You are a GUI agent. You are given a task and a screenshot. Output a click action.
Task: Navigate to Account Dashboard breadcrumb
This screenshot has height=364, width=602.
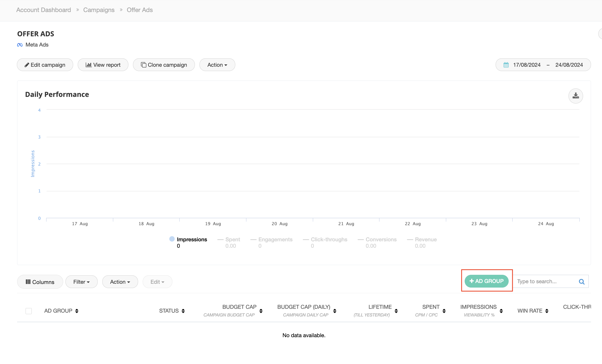click(43, 10)
